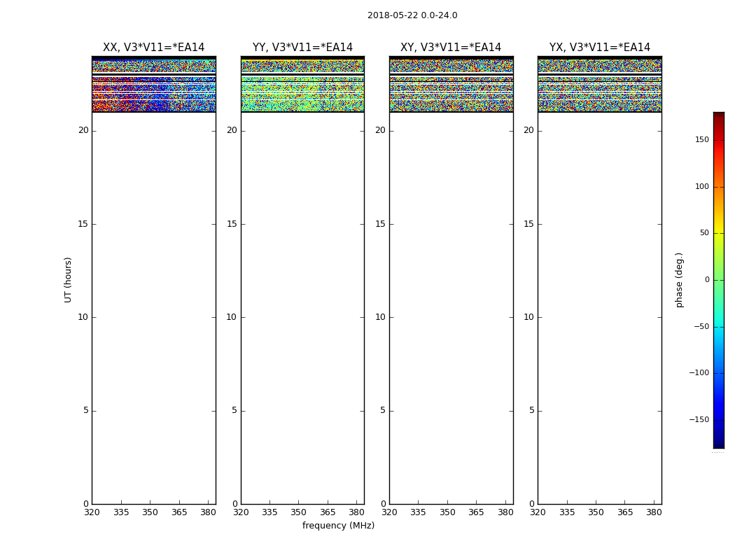
Task: Click the 'UT (hours)' y-axis label
Action: [68, 280]
